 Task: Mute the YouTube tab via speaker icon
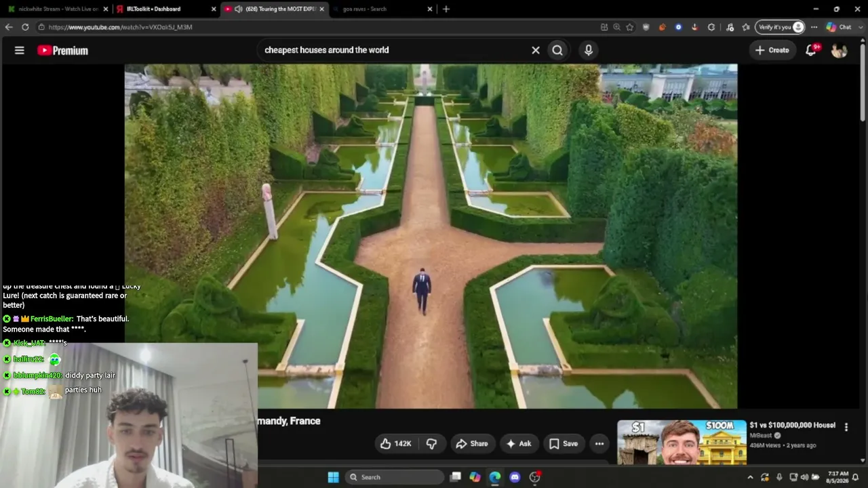pyautogui.click(x=239, y=9)
